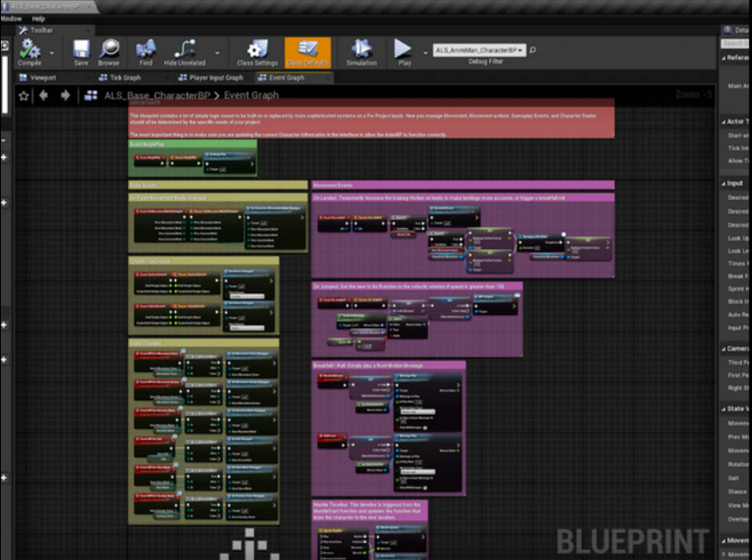Image resolution: width=752 pixels, height=560 pixels.
Task: Select the 'Tick Int' property row
Action: (x=738, y=148)
